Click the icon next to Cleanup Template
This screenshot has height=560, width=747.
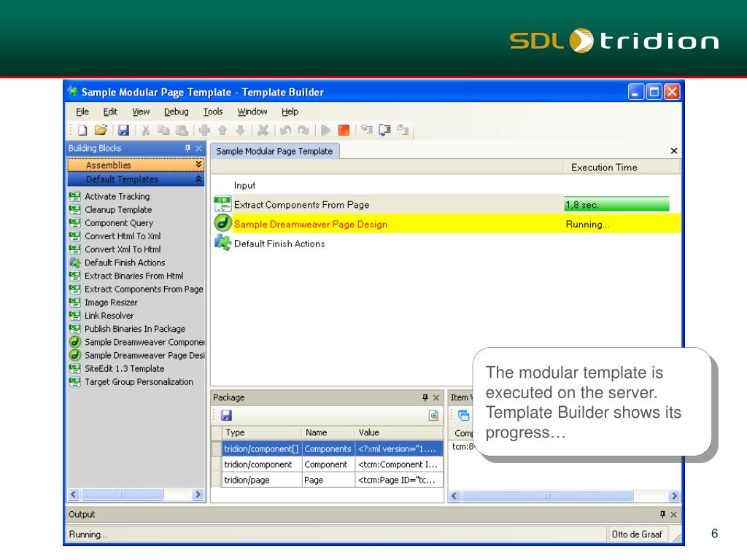(75, 209)
